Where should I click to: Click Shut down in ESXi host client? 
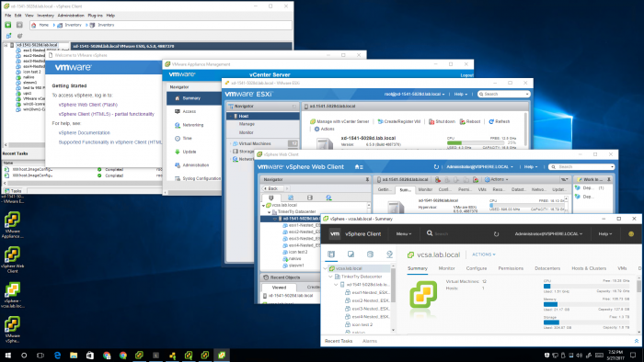[442, 122]
